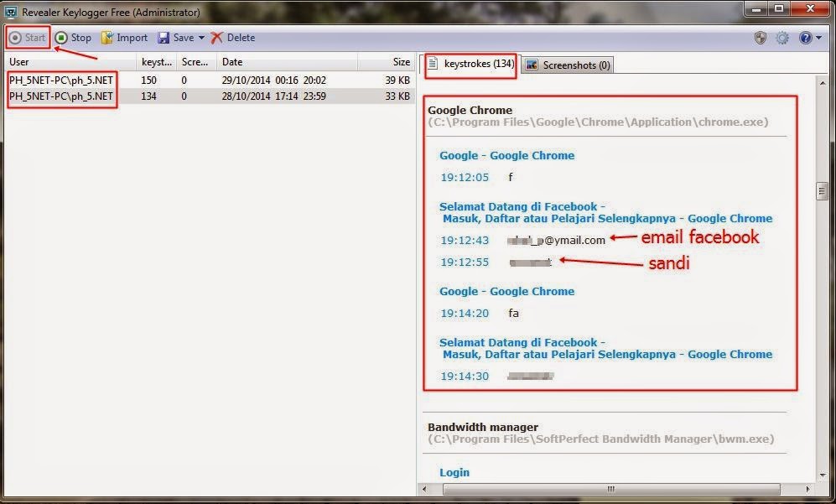The image size is (836, 504).
Task: Click the 19:12:43 timestamp
Action: 465,241
